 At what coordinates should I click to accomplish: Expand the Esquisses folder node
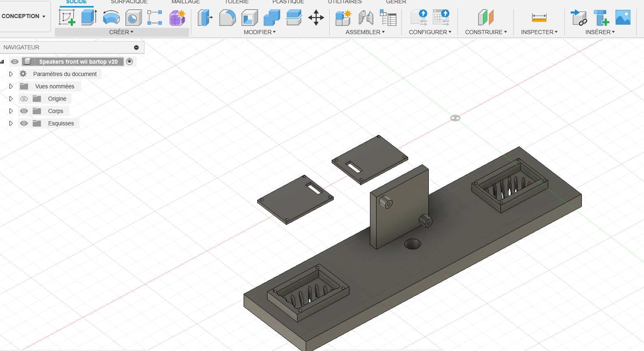point(11,123)
